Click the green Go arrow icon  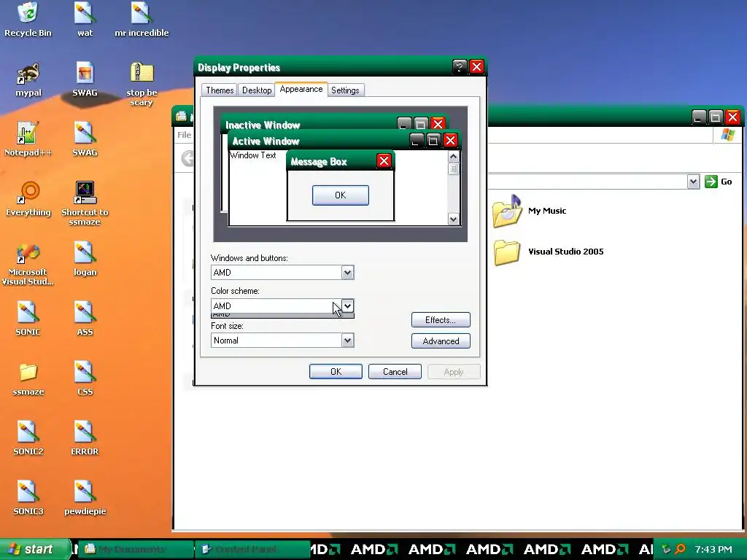711,182
